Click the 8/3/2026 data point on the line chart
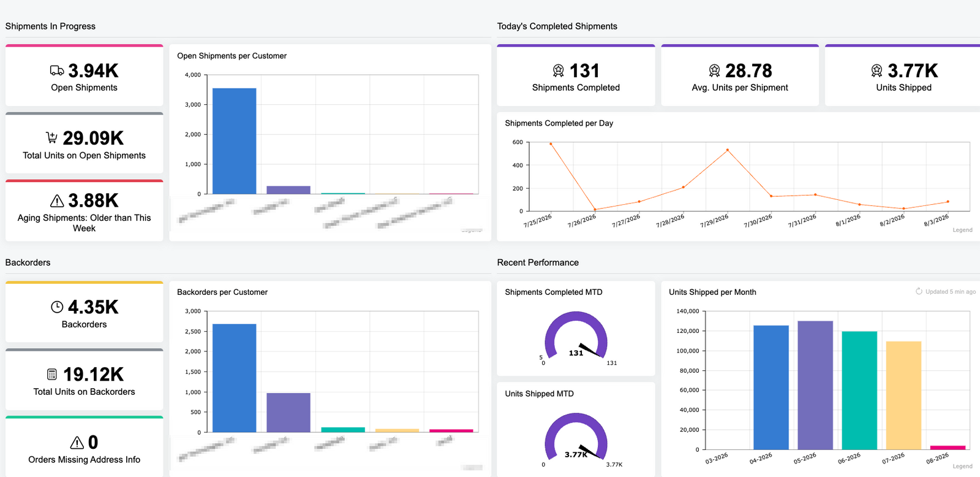Screen dimensions: 980x477 pos(948,202)
